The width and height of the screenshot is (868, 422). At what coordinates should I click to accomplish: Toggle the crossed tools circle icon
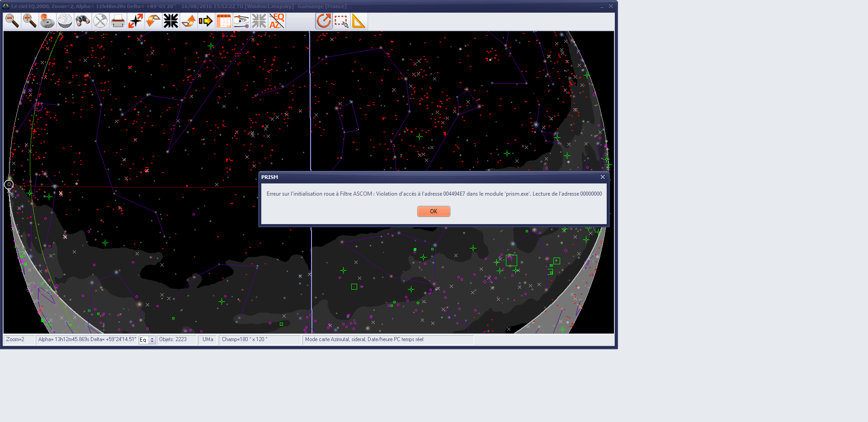pos(100,21)
